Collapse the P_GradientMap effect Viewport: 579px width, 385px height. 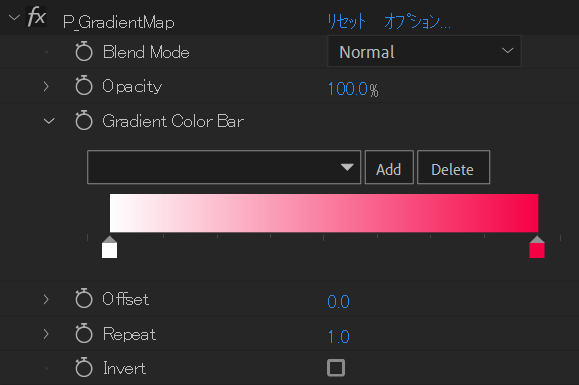click(x=14, y=17)
